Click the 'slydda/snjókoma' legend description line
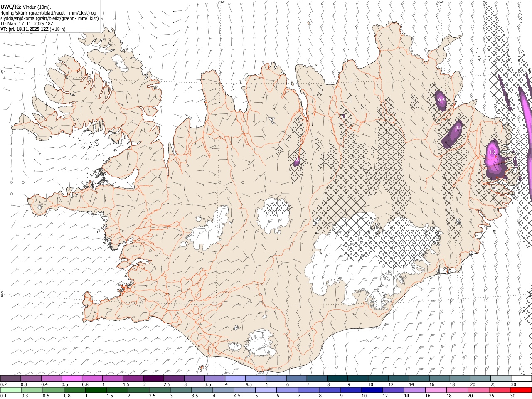The width and height of the screenshot is (532, 399). point(49,18)
